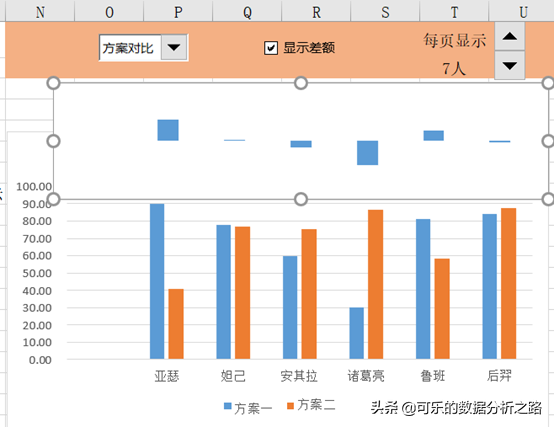Click the 0.00 axis value
Screen dimensions: 554x427
(40, 360)
